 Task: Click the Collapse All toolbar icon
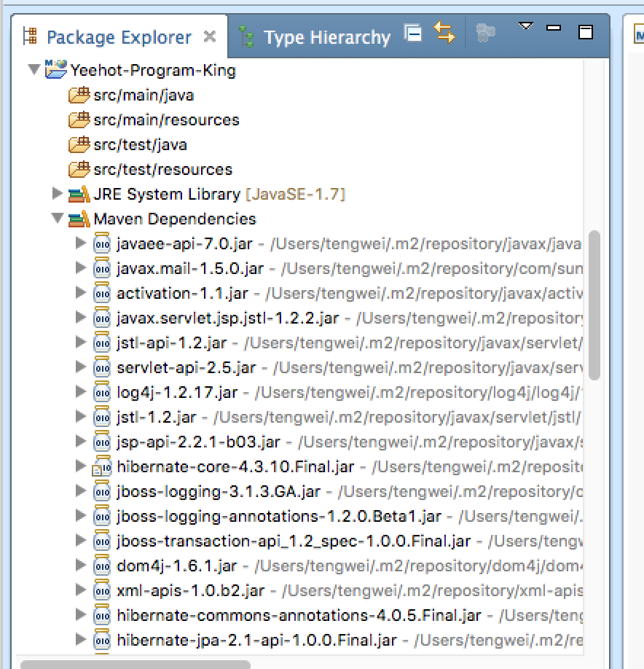(413, 33)
